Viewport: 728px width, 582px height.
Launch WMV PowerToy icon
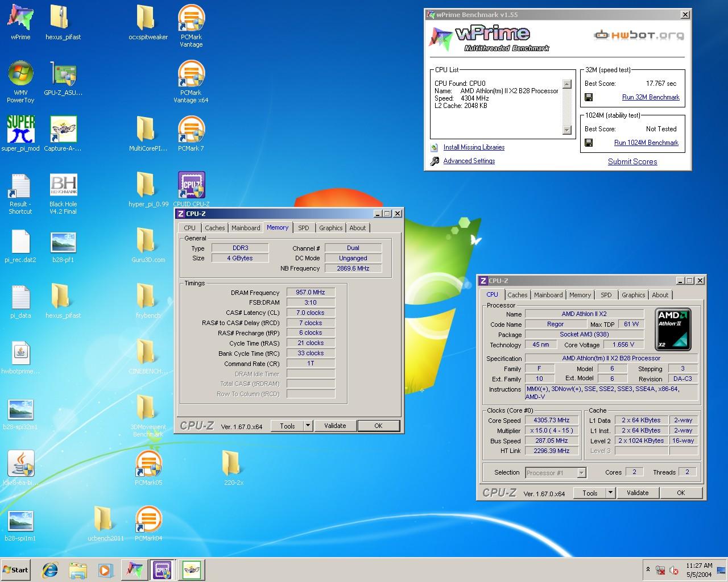[20, 81]
